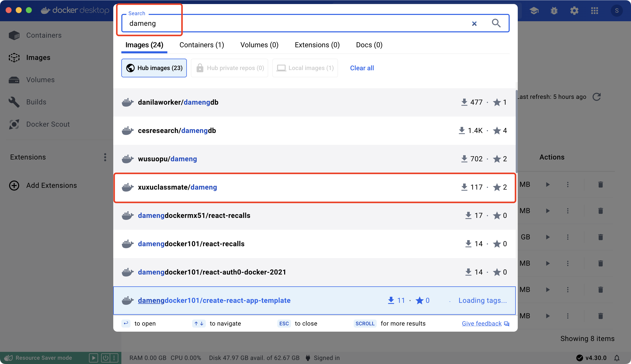Open the Troubleshoot bug icon

554,11
